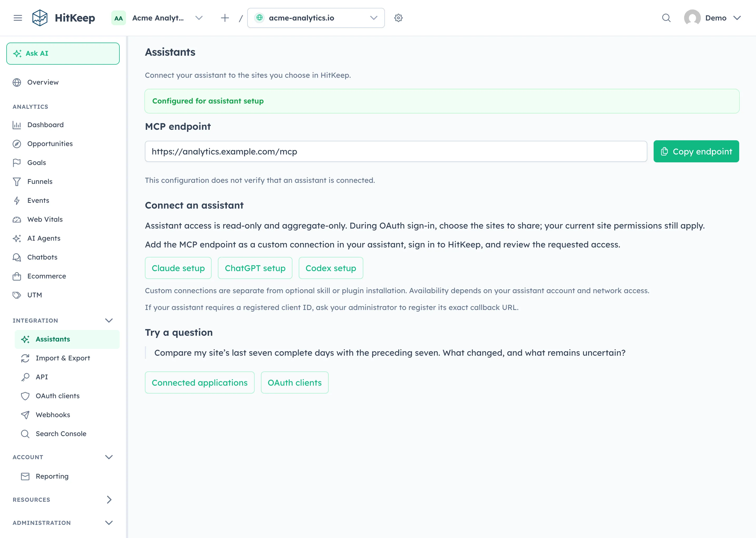The width and height of the screenshot is (756, 538).
Task: Click the Demo user avatar
Action: point(692,18)
